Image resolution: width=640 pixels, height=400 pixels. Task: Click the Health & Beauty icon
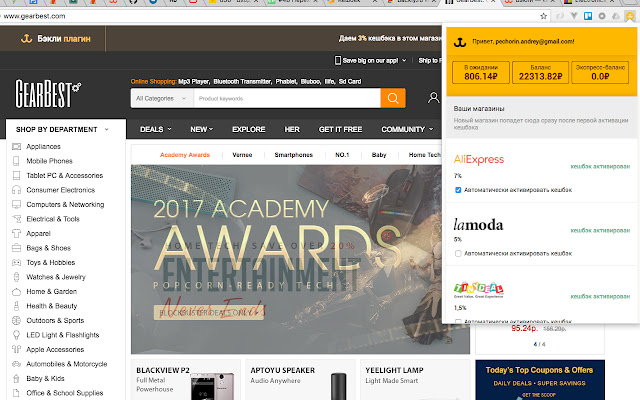(x=16, y=306)
